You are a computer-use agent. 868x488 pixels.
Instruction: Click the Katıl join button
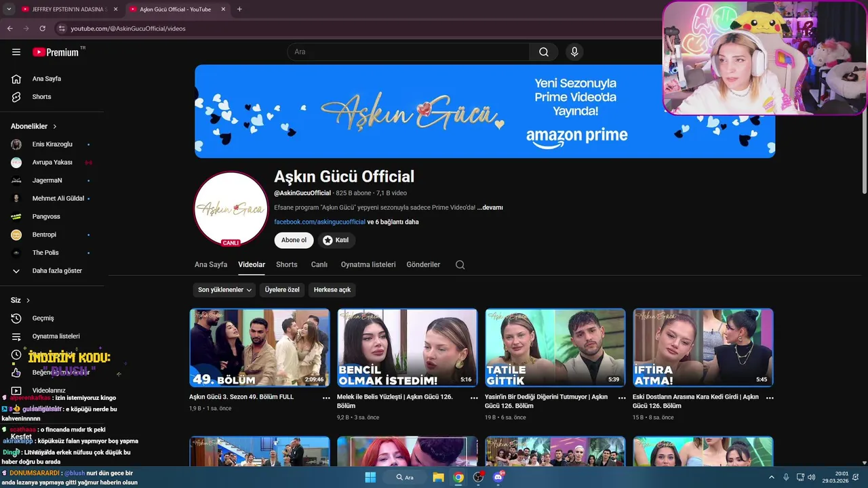[336, 241]
